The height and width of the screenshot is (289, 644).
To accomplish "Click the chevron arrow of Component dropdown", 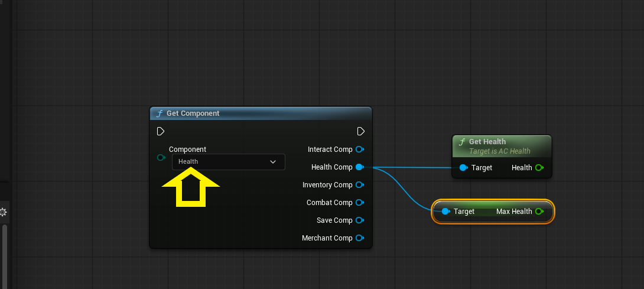I will pyautogui.click(x=273, y=162).
